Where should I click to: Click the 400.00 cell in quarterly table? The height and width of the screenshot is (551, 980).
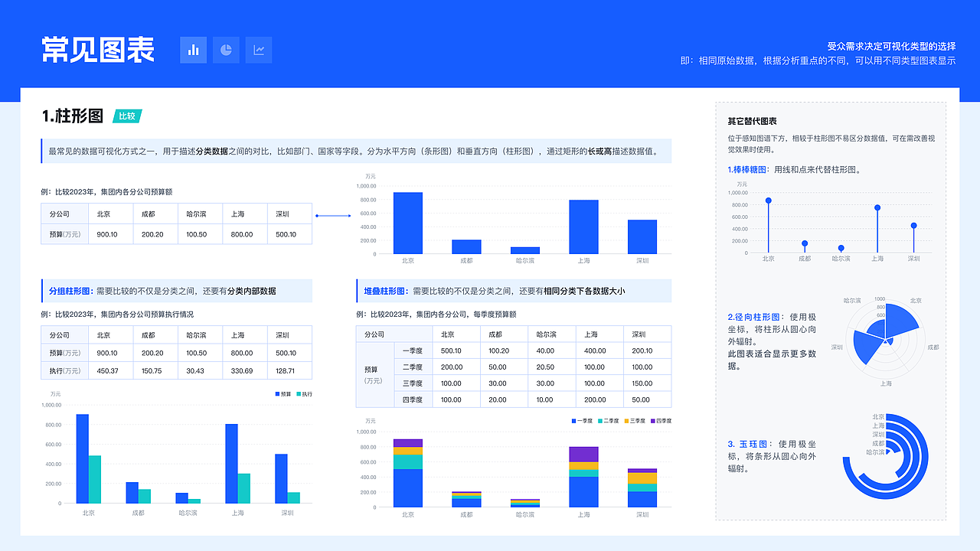click(599, 350)
